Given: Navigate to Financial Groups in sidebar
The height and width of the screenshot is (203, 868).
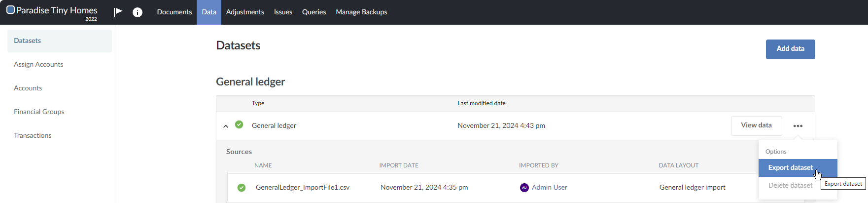Looking at the screenshot, I should tap(39, 112).
